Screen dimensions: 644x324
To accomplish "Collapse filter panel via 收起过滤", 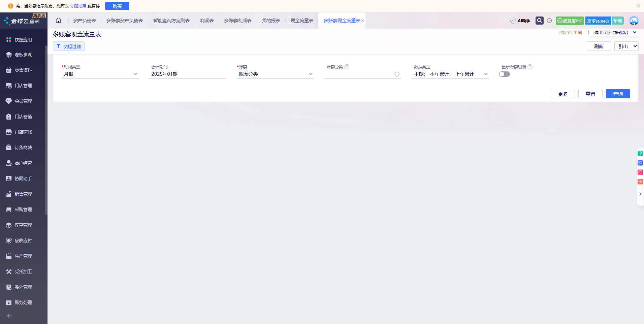I will tap(69, 46).
